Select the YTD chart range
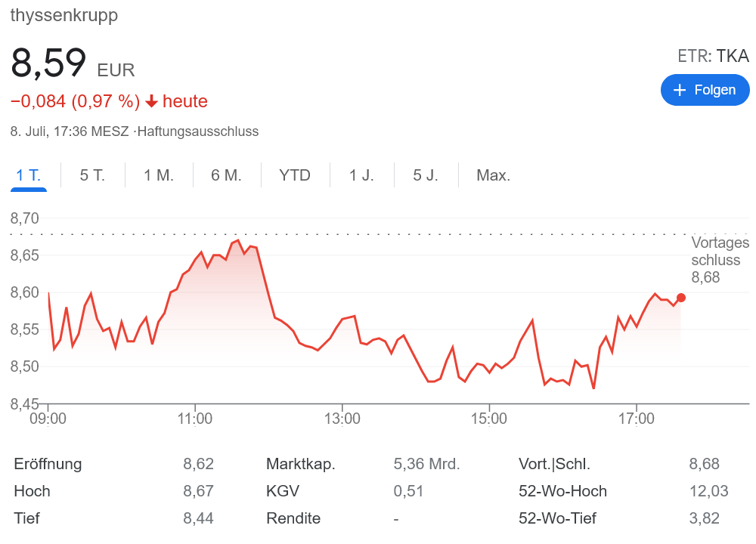This screenshot has width=756, height=544. pyautogui.click(x=295, y=175)
